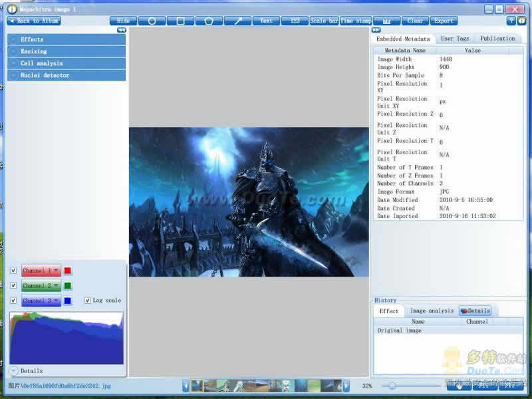This screenshot has height=399, width=532.
Task: Open the Channel 1 dropdown
Action: [x=41, y=271]
